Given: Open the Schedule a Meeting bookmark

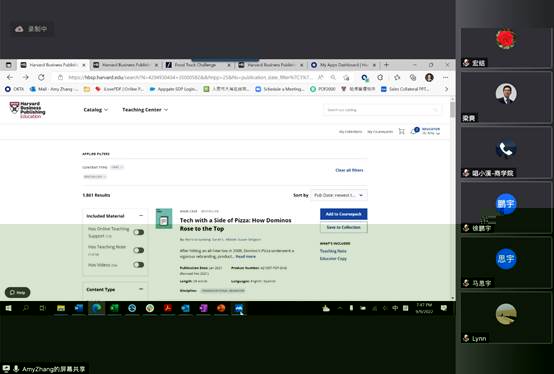Looking at the screenshot, I should pyautogui.click(x=279, y=89).
